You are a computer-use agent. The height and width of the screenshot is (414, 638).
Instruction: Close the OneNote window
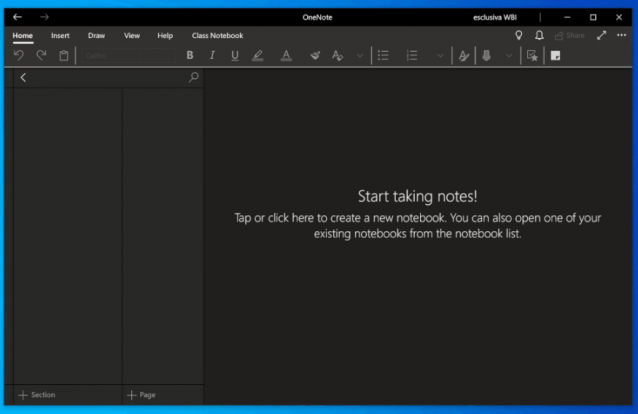click(x=619, y=17)
